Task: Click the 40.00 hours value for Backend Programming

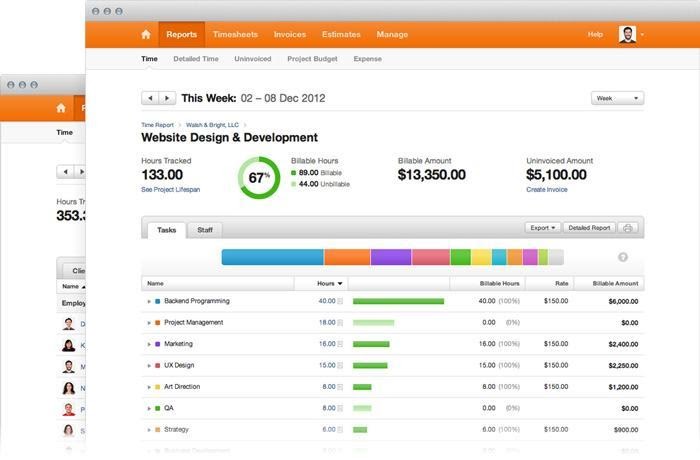Action: pos(327,301)
